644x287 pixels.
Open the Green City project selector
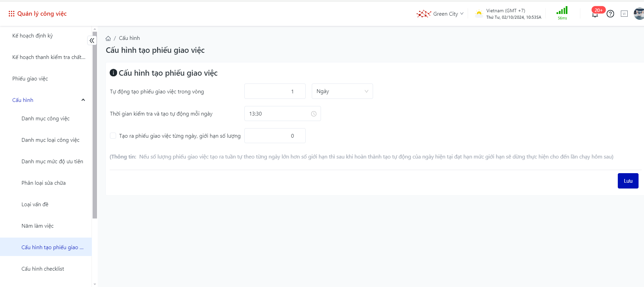440,14
